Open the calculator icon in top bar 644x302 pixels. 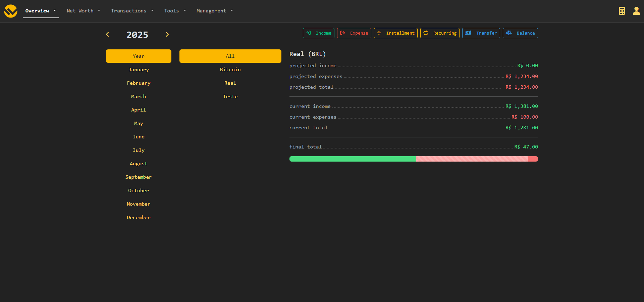pos(622,11)
